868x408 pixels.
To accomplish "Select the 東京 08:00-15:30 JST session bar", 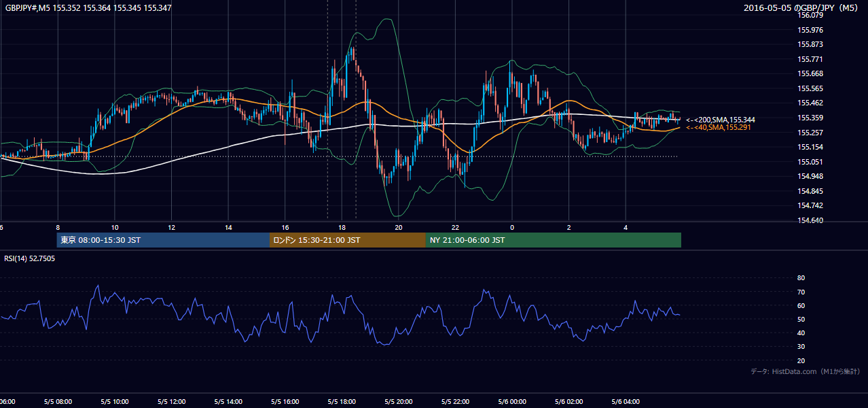I will click(x=163, y=240).
